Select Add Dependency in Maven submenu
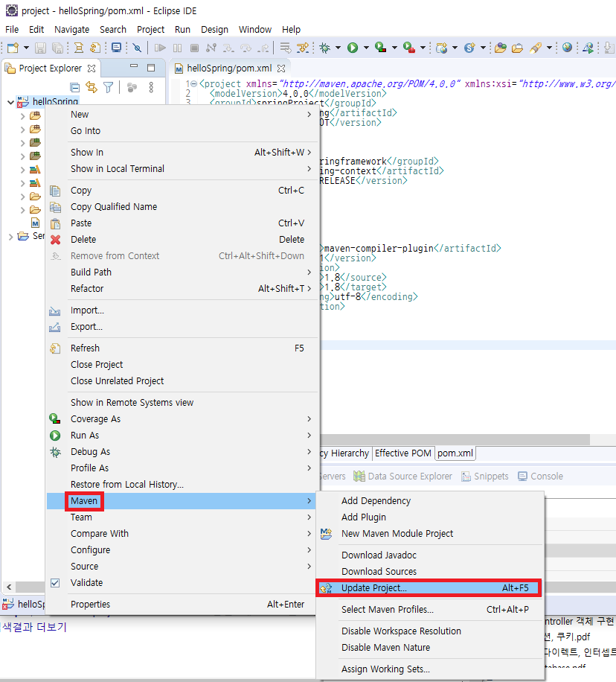 point(430,500)
